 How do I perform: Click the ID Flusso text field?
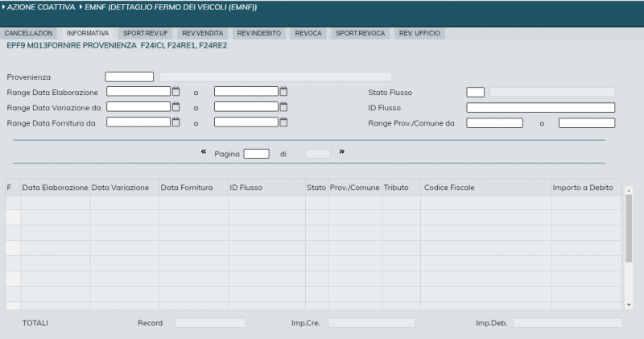pyautogui.click(x=540, y=108)
